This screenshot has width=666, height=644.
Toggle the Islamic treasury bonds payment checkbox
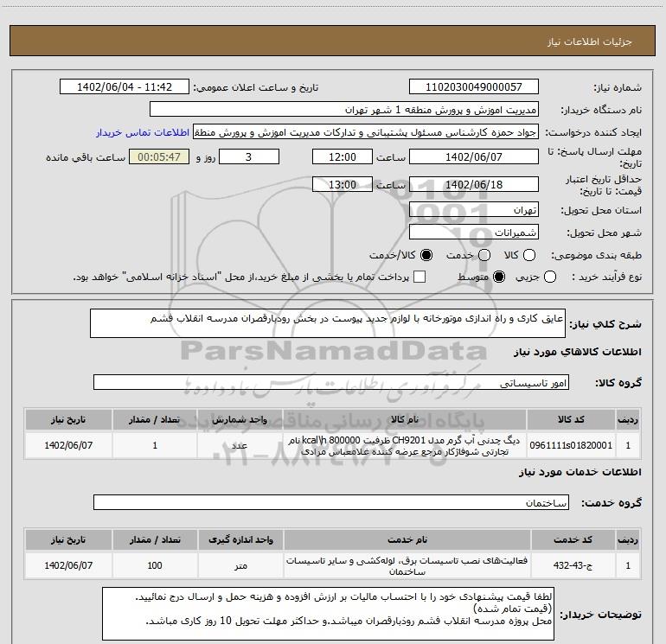click(x=419, y=277)
